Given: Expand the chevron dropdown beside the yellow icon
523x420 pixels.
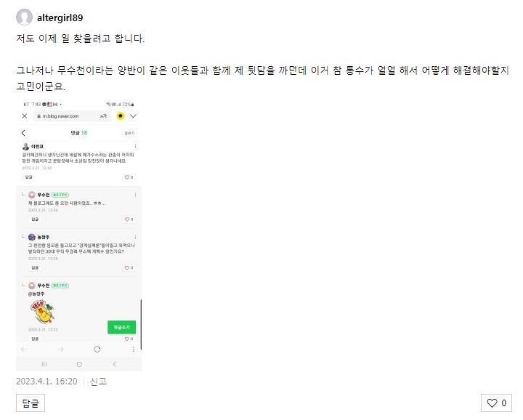Looking at the screenshot, I should [133, 116].
